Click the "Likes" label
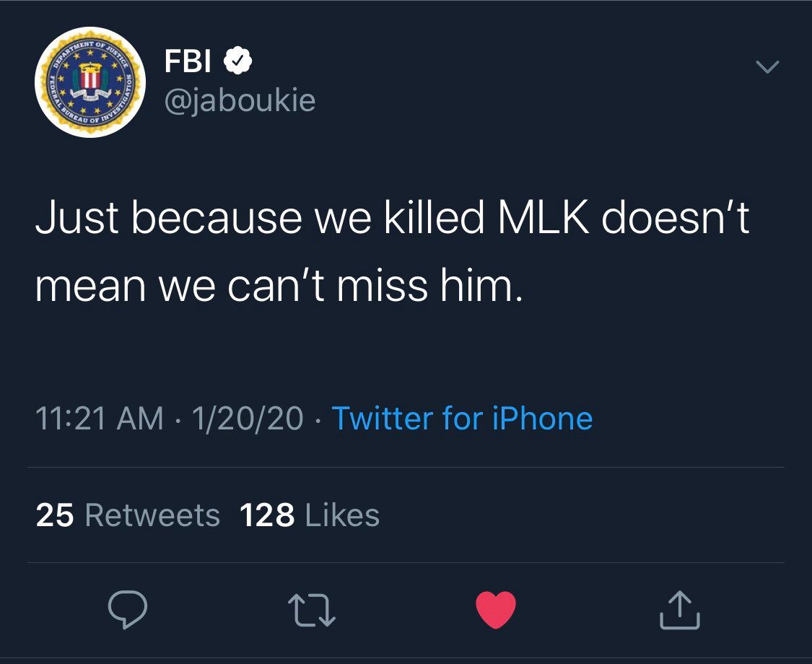Viewport: 812px width, 664px height. tap(342, 515)
